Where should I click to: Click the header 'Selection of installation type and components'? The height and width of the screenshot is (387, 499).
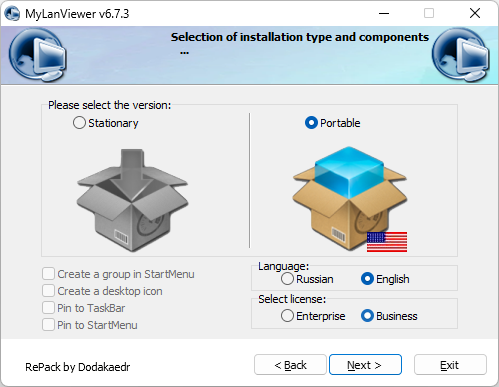[x=300, y=37]
